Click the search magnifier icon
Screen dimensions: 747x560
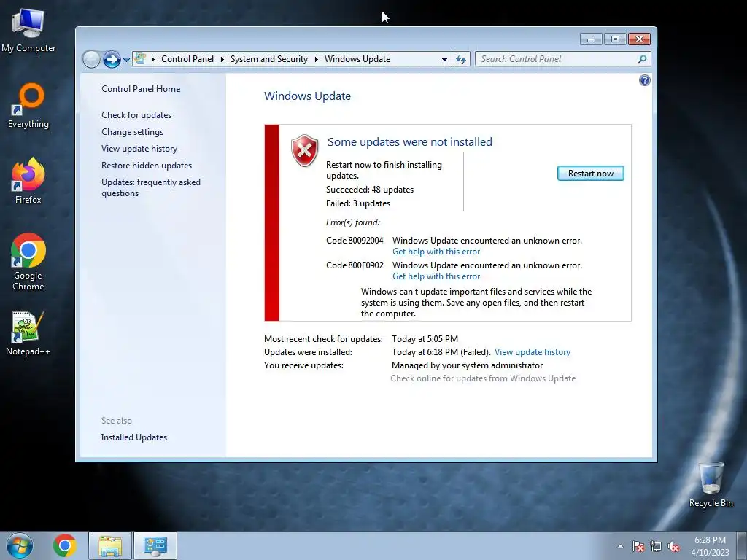(x=642, y=59)
